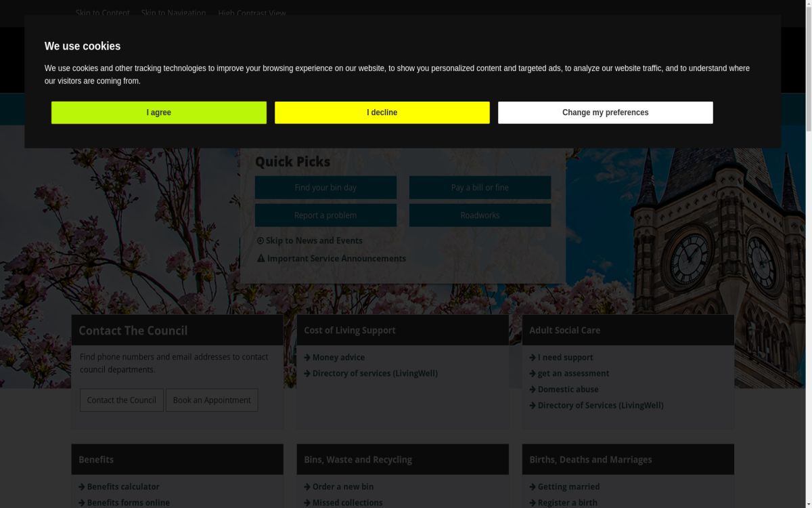Viewport: 812px width, 508px height.
Task: Click the warning icon beside Important Service Announcements
Action: click(261, 259)
